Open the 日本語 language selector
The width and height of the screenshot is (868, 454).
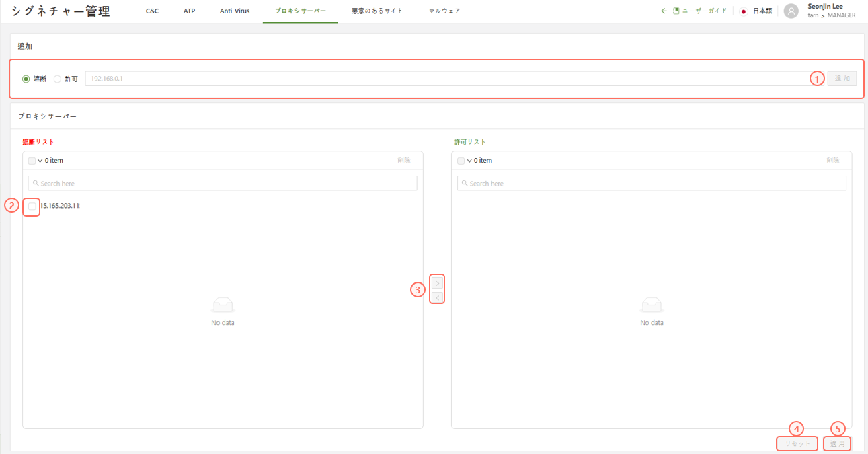coord(762,11)
